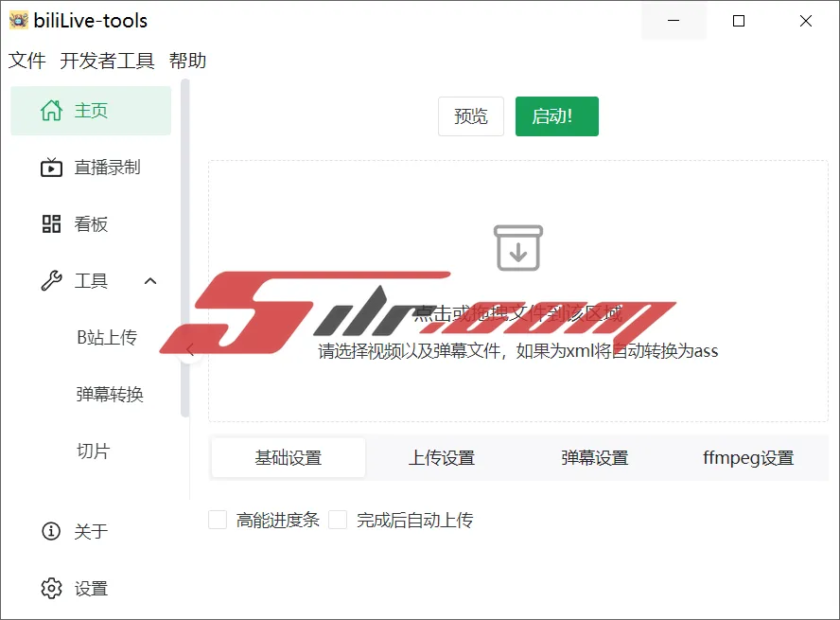
Task: Open the 切片 tool page
Action: (94, 451)
